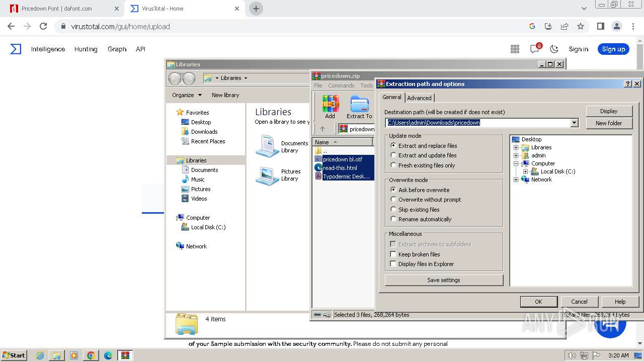This screenshot has height=362, width=644.
Task: Open the VirusTotal apps grid icon
Action: pyautogui.click(x=515, y=49)
